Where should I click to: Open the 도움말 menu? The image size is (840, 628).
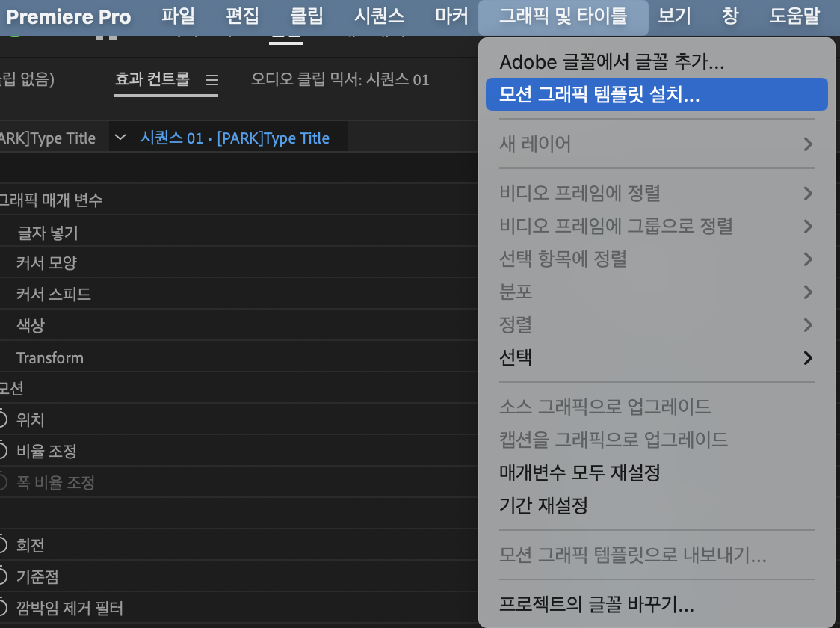pos(794,16)
